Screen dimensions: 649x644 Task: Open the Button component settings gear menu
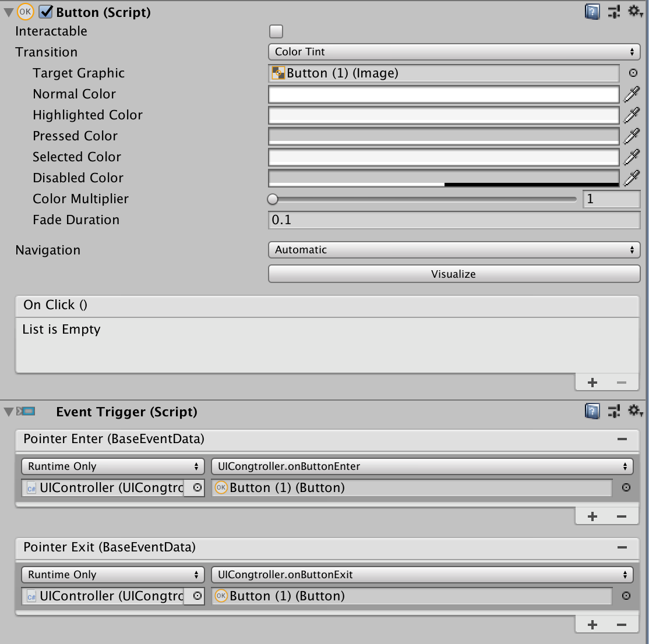tap(635, 12)
